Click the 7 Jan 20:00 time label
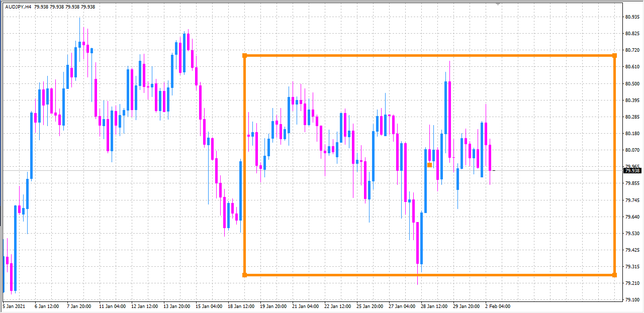 79,306
